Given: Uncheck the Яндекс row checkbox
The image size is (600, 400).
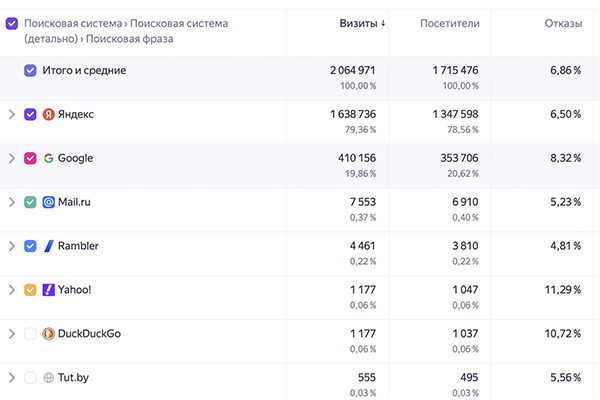Looking at the screenshot, I should (30, 114).
